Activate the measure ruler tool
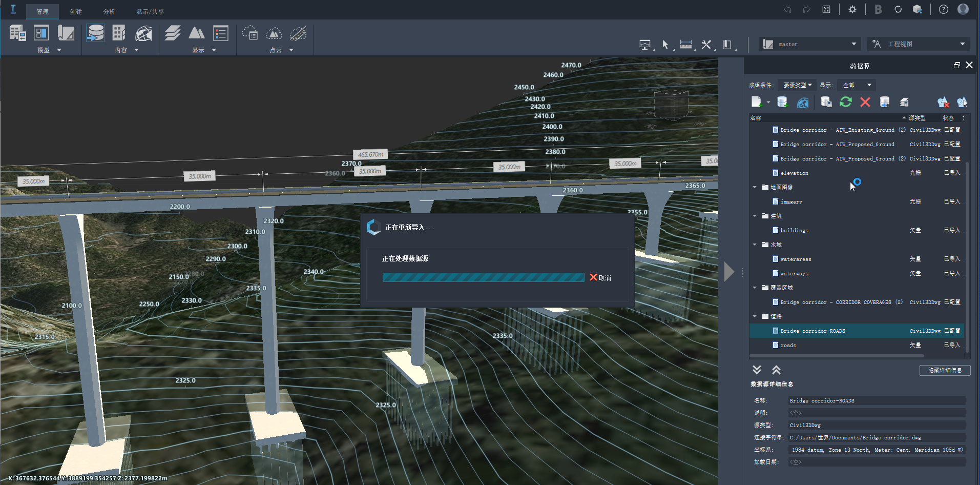980x485 pixels. pos(686,45)
